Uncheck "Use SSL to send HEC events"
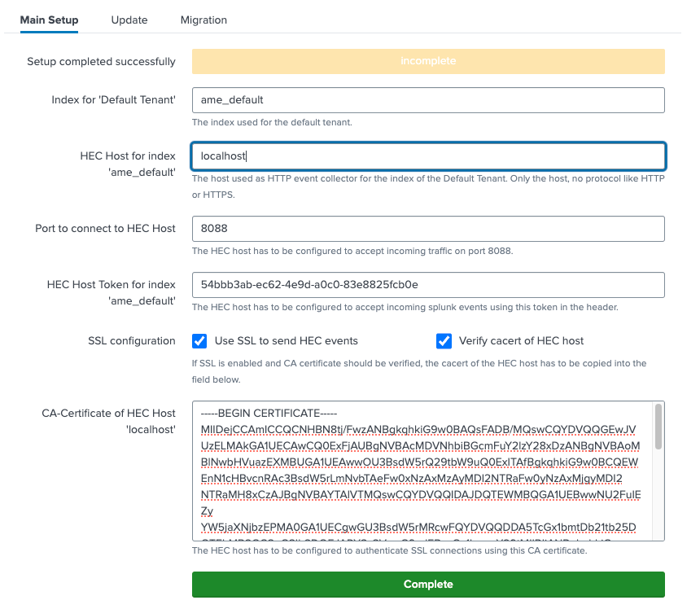The height and width of the screenshot is (609, 700). pyautogui.click(x=199, y=341)
